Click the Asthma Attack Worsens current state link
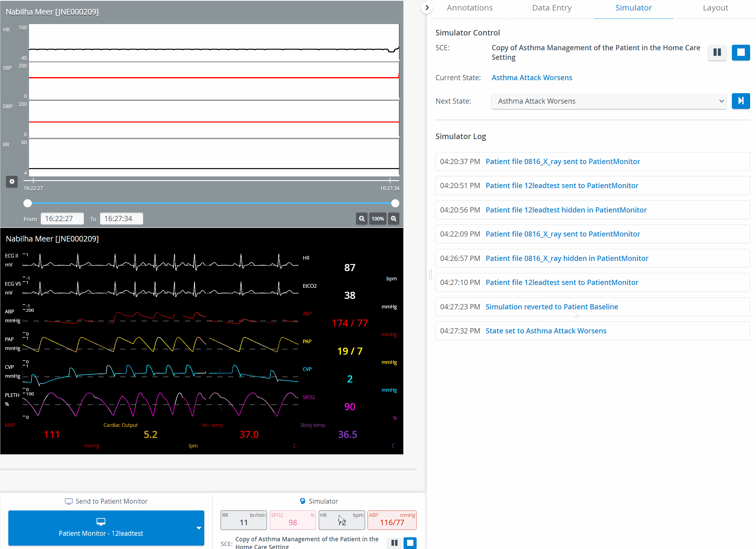The height and width of the screenshot is (549, 756). point(532,78)
